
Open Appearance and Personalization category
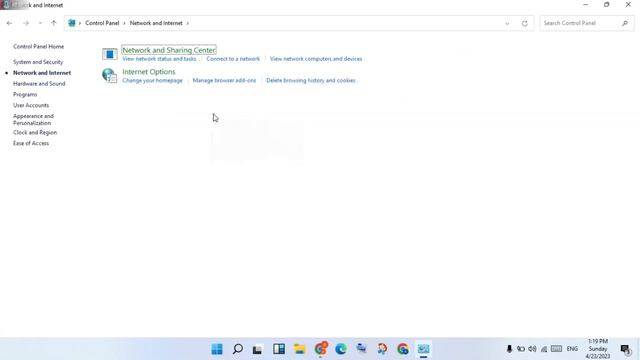[33, 120]
